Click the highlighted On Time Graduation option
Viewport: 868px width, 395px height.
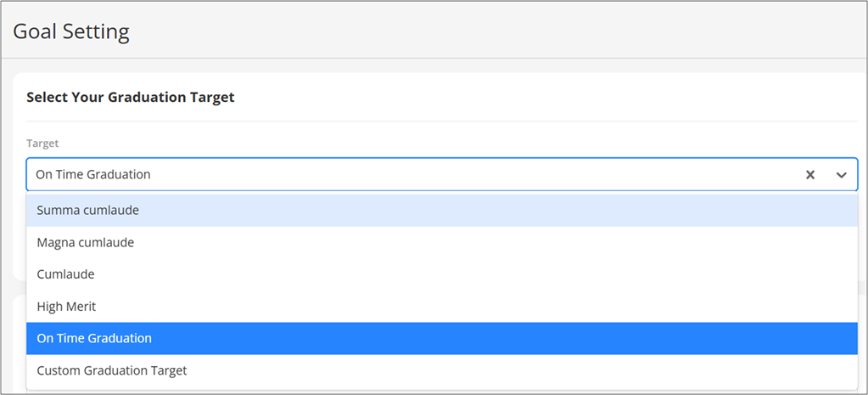pos(93,338)
